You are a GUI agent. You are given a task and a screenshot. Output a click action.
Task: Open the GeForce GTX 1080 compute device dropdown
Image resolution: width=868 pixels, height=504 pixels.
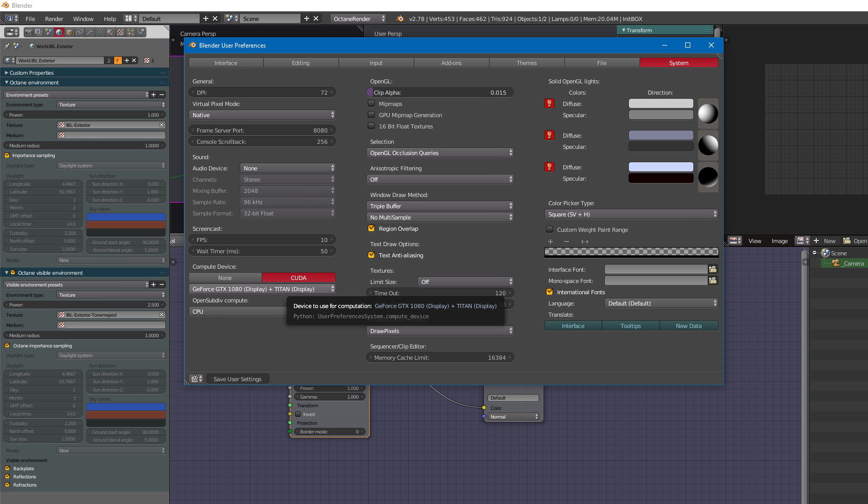pyautogui.click(x=262, y=289)
